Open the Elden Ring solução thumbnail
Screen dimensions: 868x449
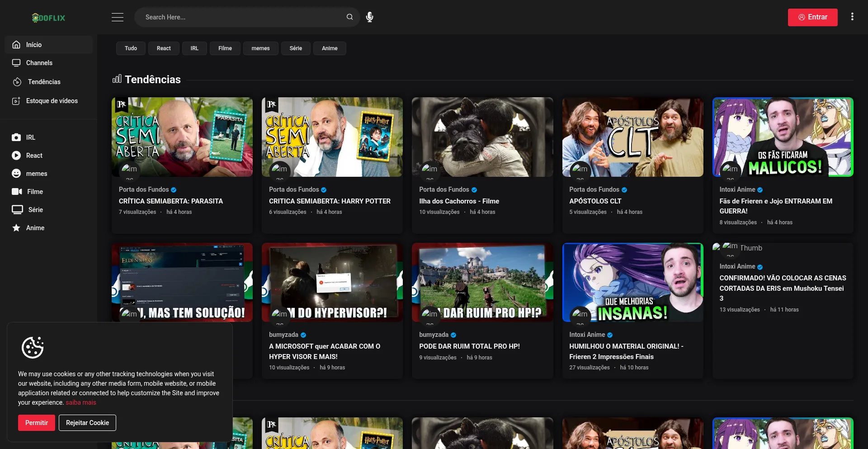click(182, 282)
